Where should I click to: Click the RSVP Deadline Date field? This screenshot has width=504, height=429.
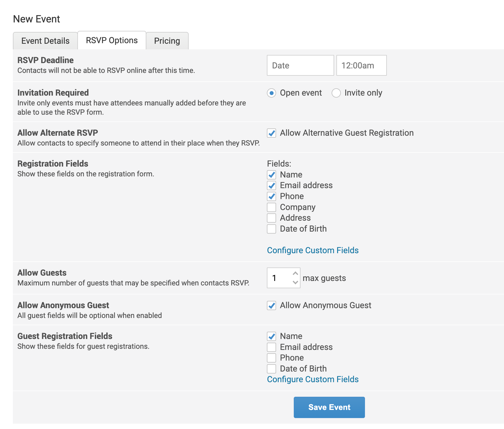300,65
